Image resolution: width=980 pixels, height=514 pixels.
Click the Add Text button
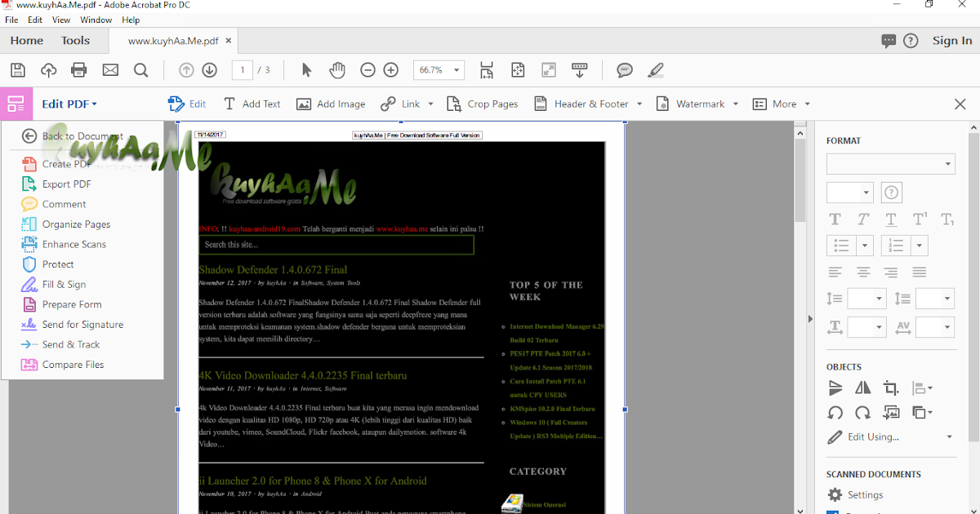252,104
